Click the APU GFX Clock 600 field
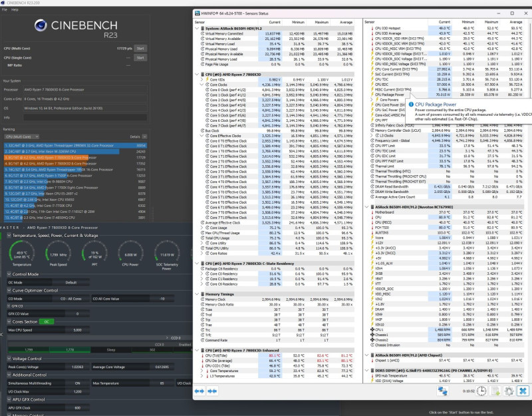 (x=77, y=408)
